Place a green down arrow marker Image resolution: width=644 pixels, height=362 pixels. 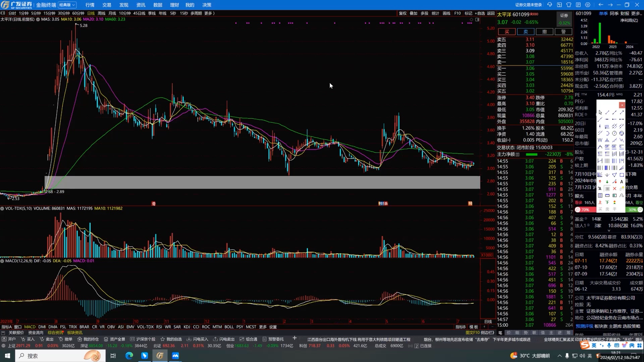tap(607, 182)
